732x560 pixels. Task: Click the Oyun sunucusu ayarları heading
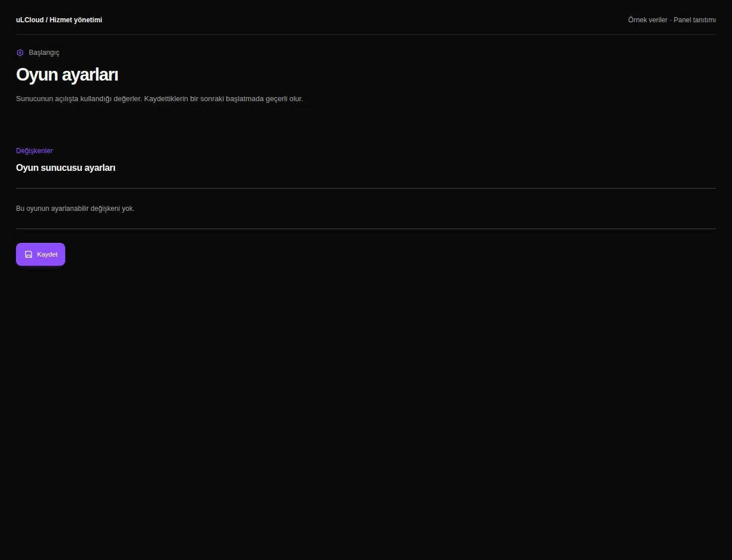click(66, 168)
